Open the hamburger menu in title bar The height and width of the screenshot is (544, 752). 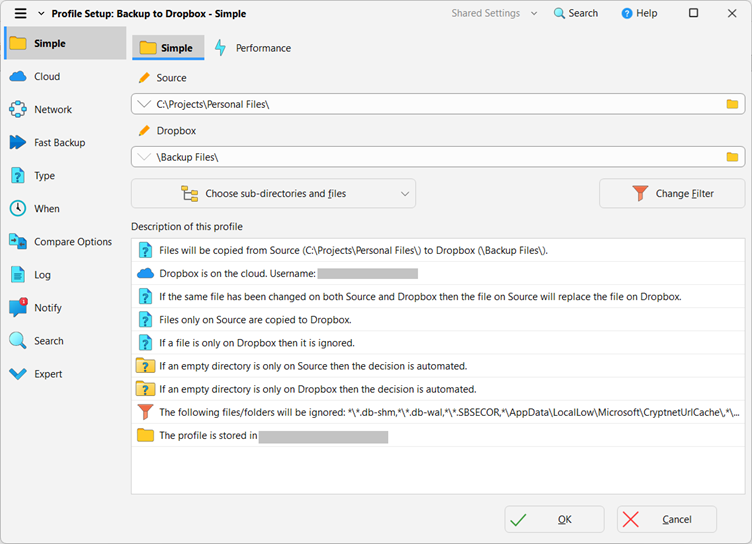(x=20, y=14)
